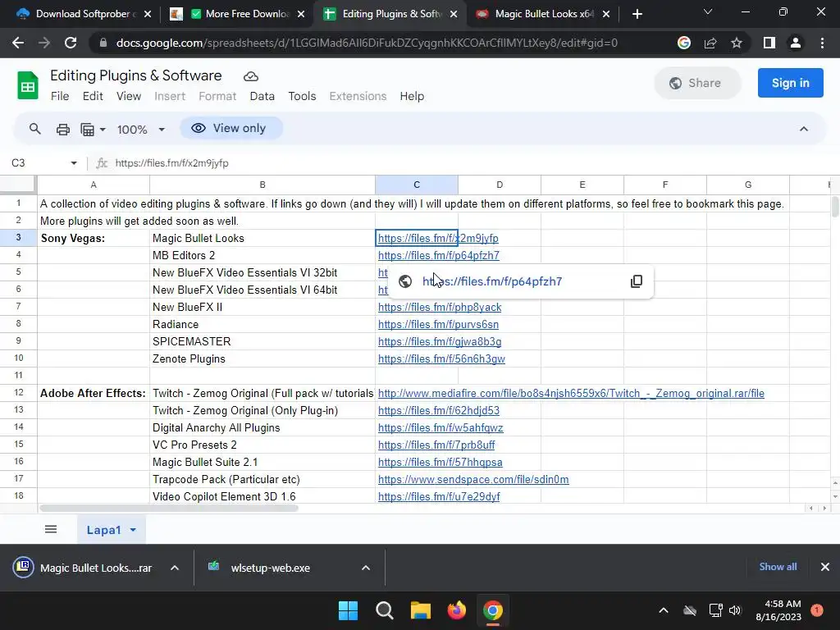This screenshot has width=840, height=630.
Task: Click the print icon in toolbar
Action: coord(62,129)
